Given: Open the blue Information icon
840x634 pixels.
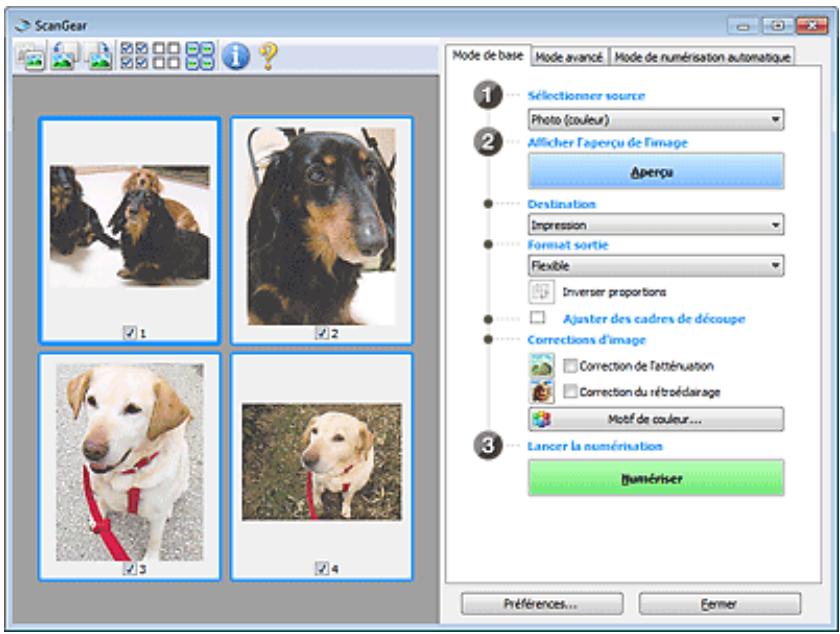Looking at the screenshot, I should tap(236, 56).
